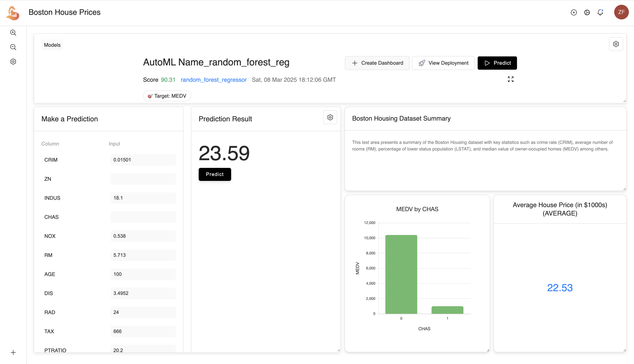Click the DIS input showing 3.4952
The height and width of the screenshot is (364, 634).
coord(143,293)
